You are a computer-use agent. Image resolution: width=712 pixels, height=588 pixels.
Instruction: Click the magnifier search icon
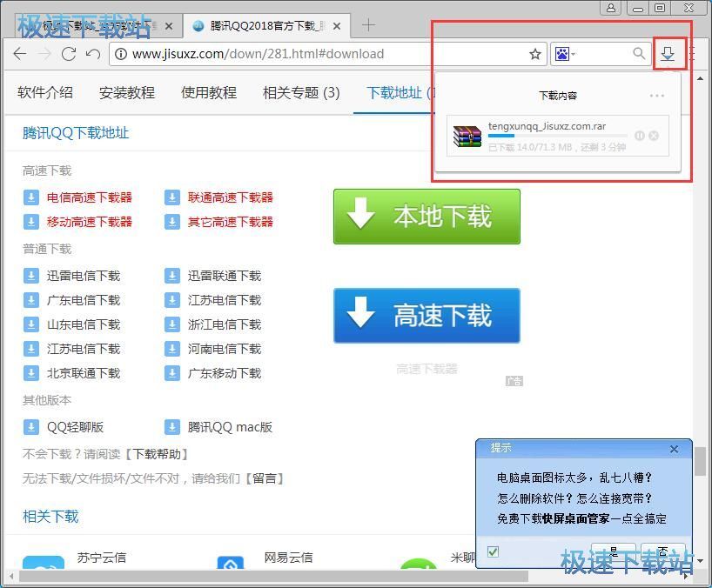click(x=639, y=54)
